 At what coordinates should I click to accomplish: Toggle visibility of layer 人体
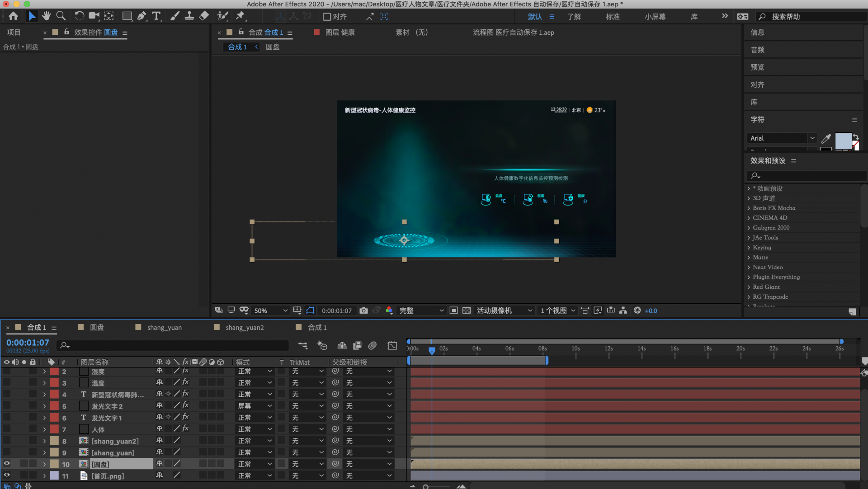7,429
